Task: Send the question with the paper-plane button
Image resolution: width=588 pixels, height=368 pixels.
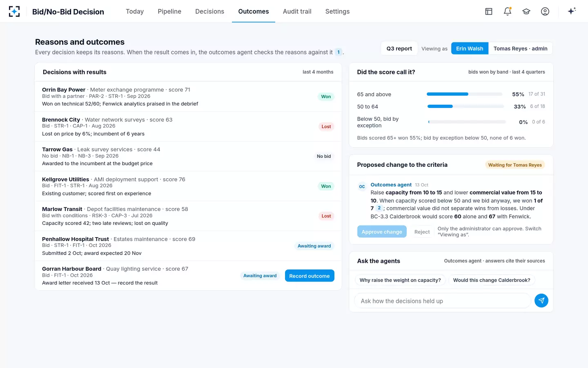Action: click(x=541, y=301)
